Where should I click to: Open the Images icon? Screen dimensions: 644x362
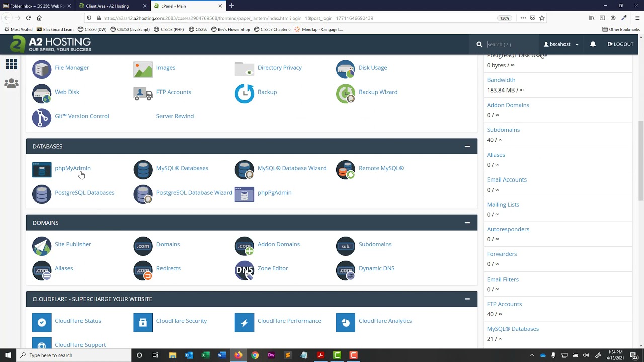coord(143,69)
